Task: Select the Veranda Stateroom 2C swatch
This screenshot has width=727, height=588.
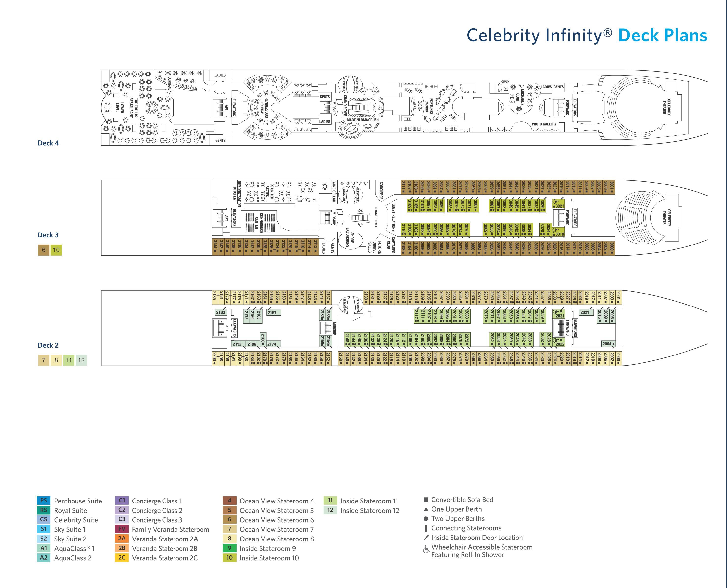Action: [x=122, y=558]
